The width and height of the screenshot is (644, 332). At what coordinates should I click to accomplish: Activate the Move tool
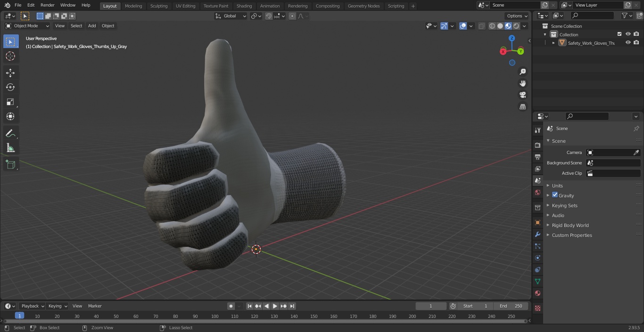pyautogui.click(x=10, y=73)
